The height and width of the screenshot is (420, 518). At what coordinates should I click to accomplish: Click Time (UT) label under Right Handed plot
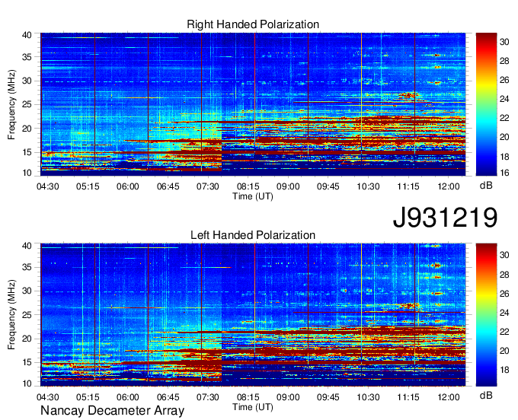point(253,196)
